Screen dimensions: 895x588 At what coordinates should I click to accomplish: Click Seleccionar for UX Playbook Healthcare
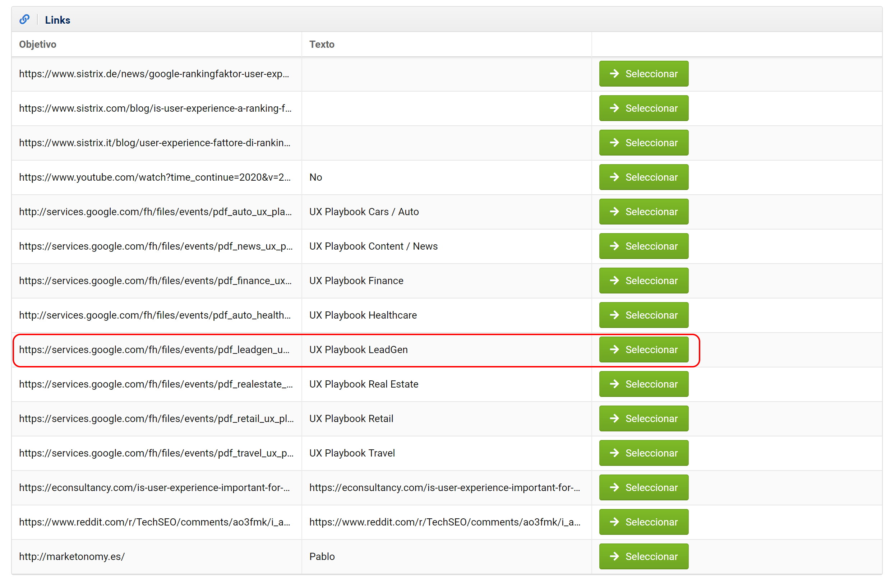(643, 315)
